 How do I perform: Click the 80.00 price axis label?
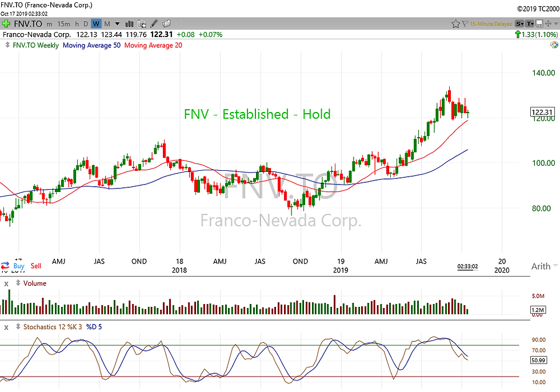pos(541,209)
